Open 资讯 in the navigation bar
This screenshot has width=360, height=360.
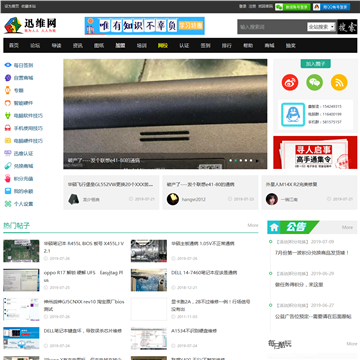(78, 46)
